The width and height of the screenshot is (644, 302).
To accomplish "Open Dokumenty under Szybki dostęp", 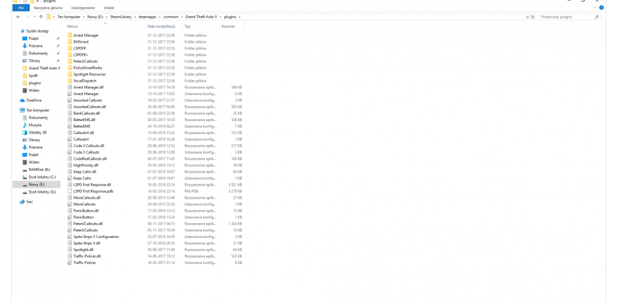I will point(38,53).
